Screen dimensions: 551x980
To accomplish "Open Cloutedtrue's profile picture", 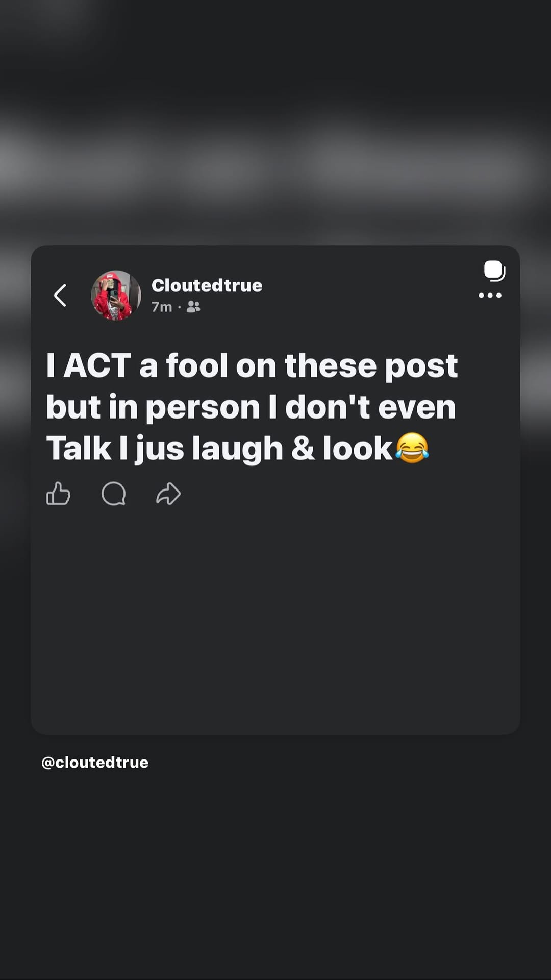I will 116,296.
